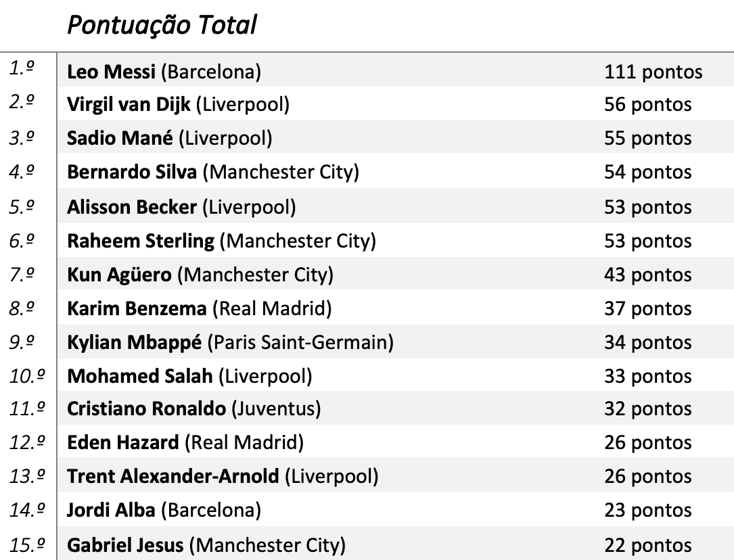Click Sadio Mané's '55 pontos' score
Image resolution: width=734 pixels, height=560 pixels.
click(x=647, y=139)
